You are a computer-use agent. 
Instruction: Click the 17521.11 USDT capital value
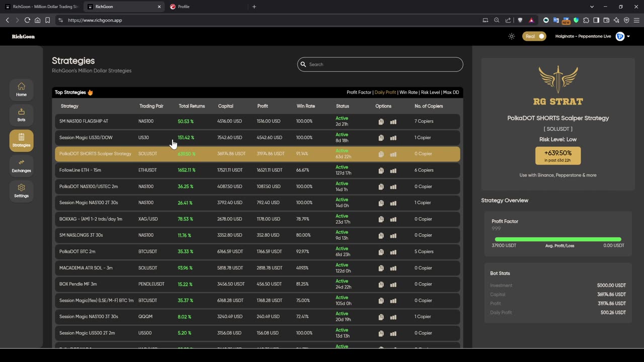coord(231,170)
